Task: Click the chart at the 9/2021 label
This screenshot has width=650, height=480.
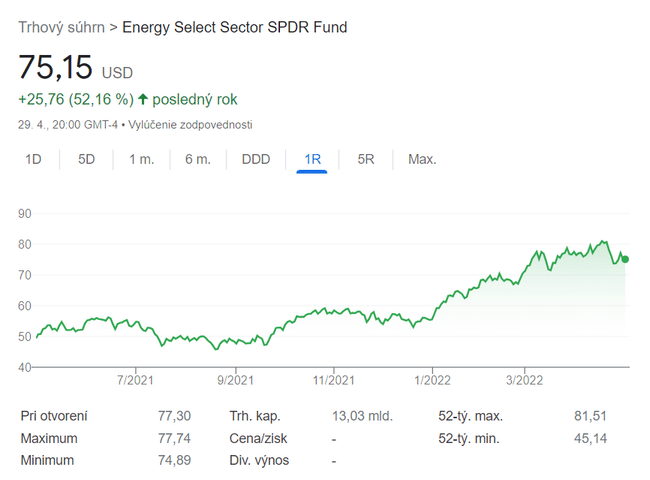Action: click(x=233, y=380)
